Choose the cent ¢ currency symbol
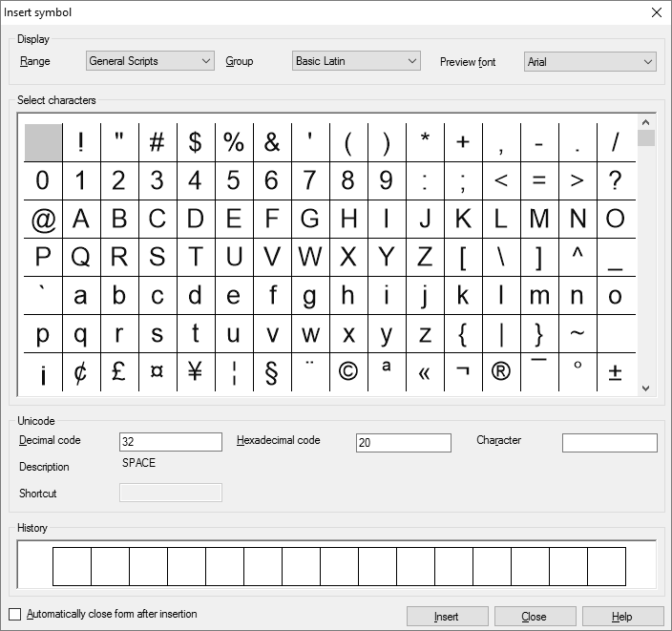Screen dimensions: 672x631 coord(81,371)
